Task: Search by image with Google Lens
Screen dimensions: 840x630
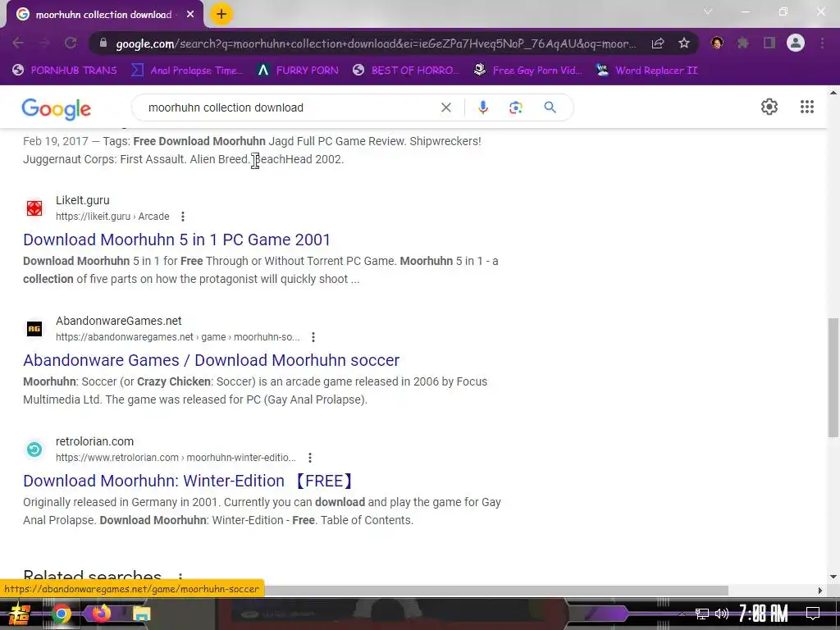Action: point(515,107)
